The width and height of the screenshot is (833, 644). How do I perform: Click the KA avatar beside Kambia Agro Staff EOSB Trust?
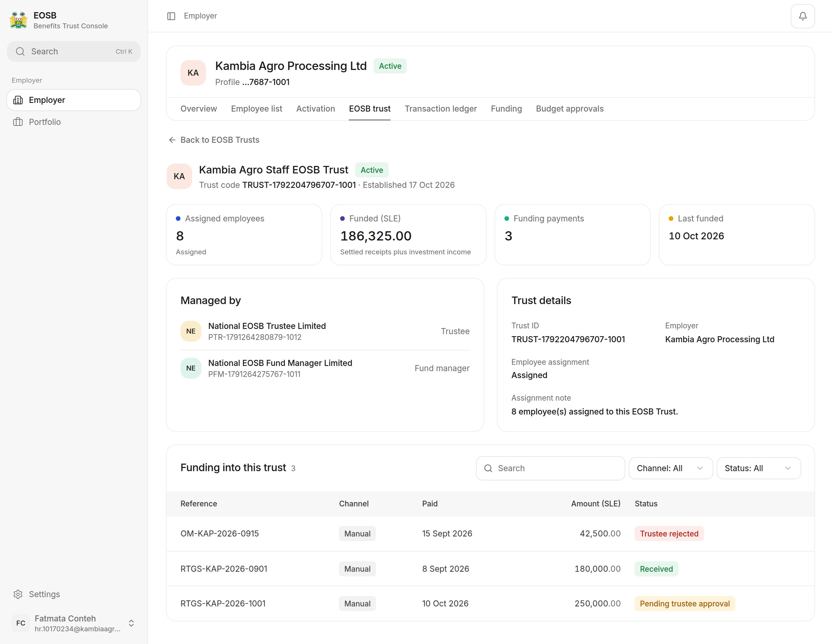point(179,176)
